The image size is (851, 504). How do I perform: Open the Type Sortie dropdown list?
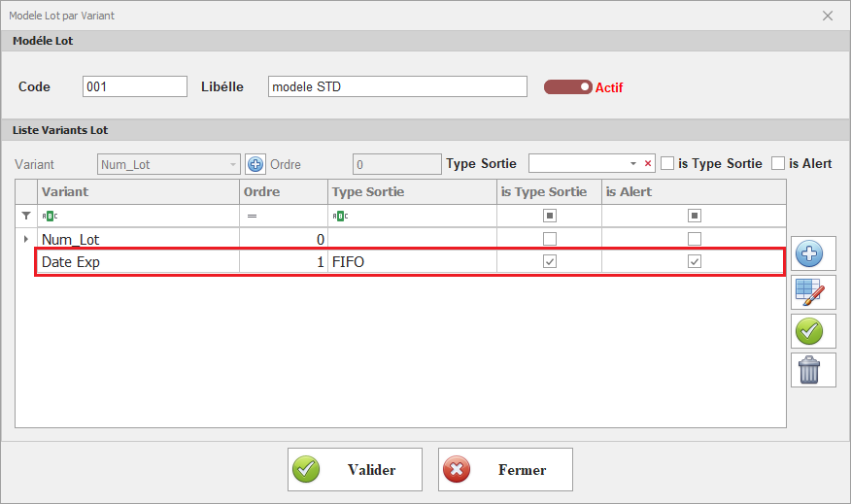633,164
